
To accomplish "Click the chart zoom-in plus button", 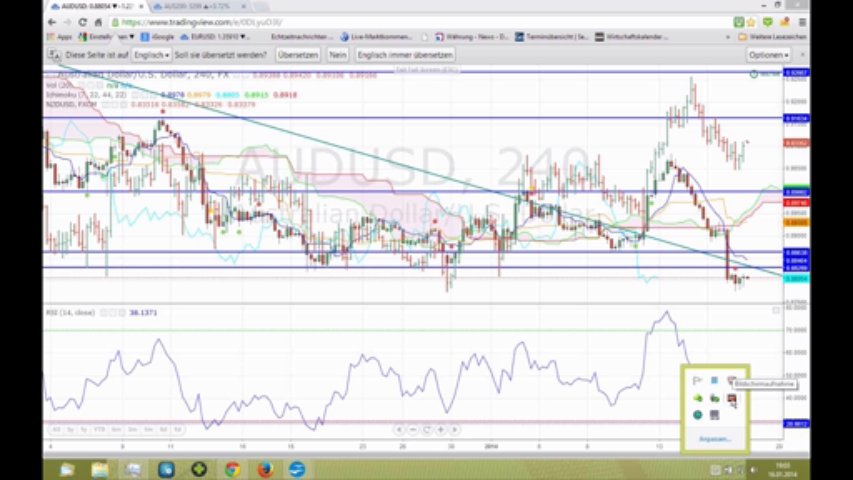I will point(441,429).
